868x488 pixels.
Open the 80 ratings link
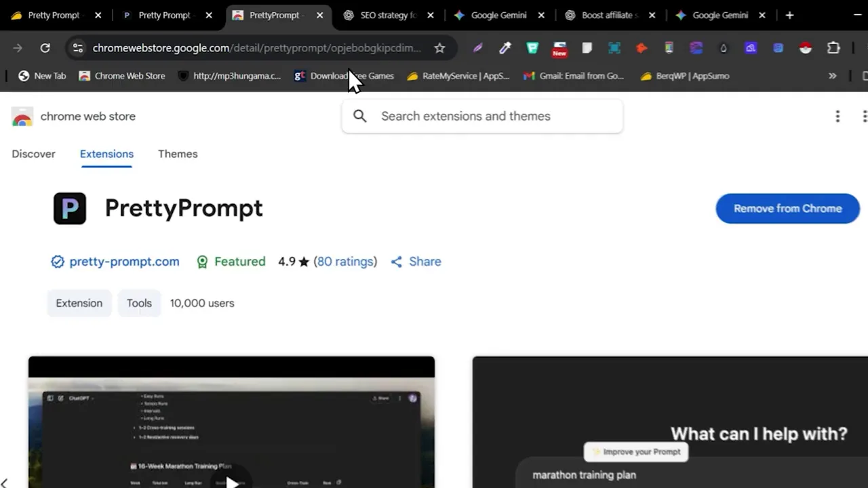(345, 262)
